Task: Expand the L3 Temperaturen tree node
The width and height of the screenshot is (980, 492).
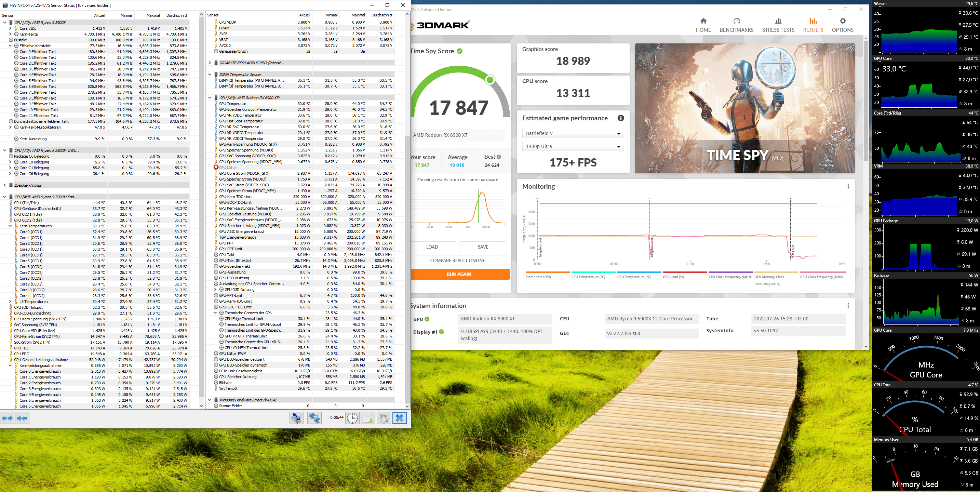Action: 10,301
